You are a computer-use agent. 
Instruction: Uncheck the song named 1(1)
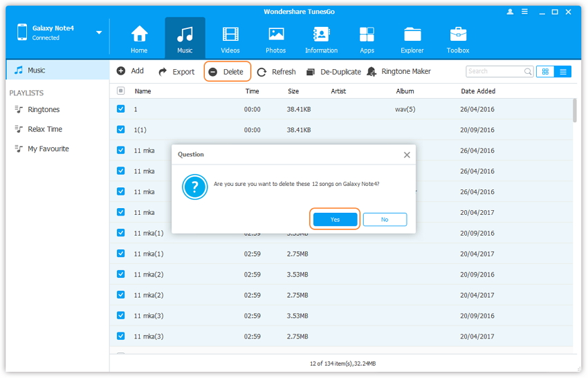pyautogui.click(x=121, y=130)
